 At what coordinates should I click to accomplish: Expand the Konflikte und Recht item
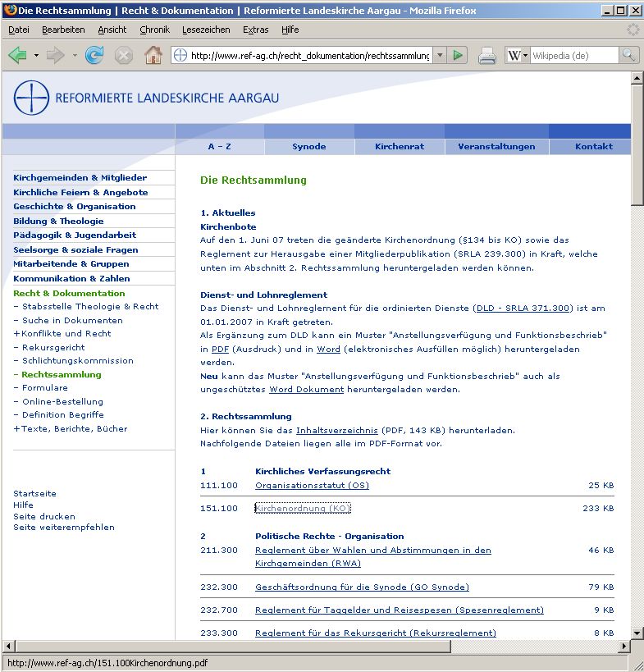click(x=62, y=333)
